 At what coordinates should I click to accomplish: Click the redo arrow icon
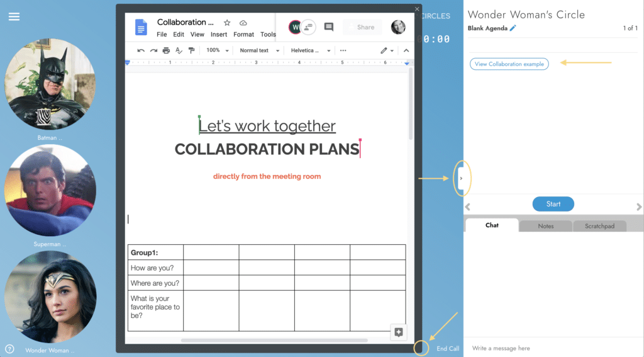tap(153, 50)
